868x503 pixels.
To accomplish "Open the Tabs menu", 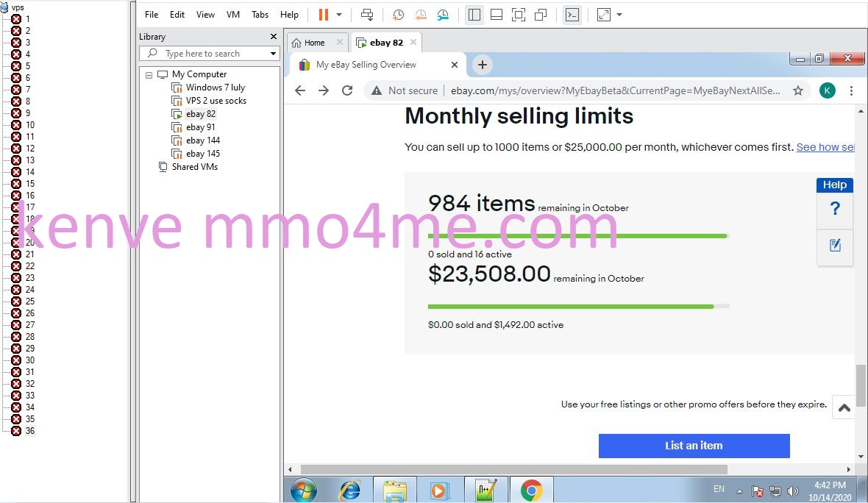I will (x=260, y=15).
